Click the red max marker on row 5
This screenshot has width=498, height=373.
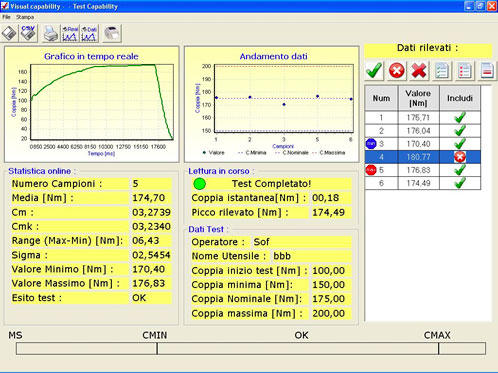371,170
